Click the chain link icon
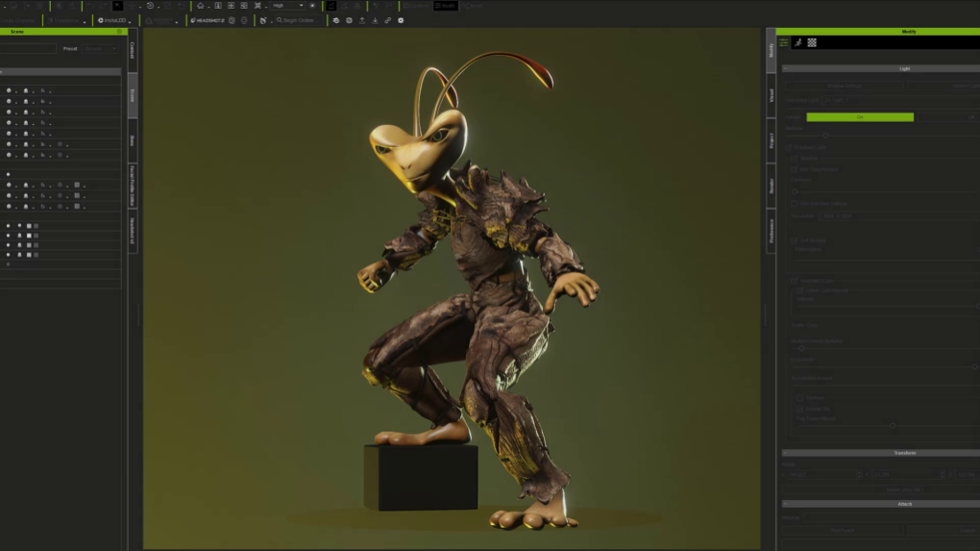 [387, 20]
